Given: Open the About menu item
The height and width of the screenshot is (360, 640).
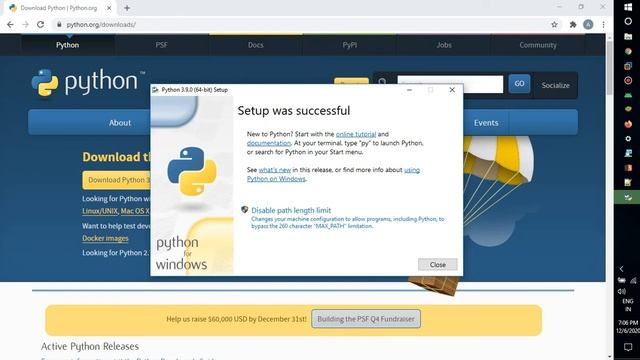Looking at the screenshot, I should point(120,122).
